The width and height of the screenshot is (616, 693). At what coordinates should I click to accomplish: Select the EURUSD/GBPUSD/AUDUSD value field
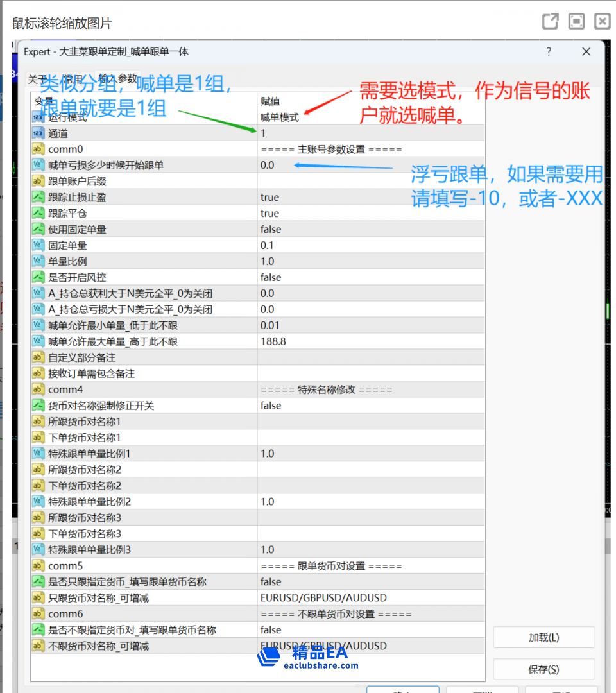tap(321, 597)
